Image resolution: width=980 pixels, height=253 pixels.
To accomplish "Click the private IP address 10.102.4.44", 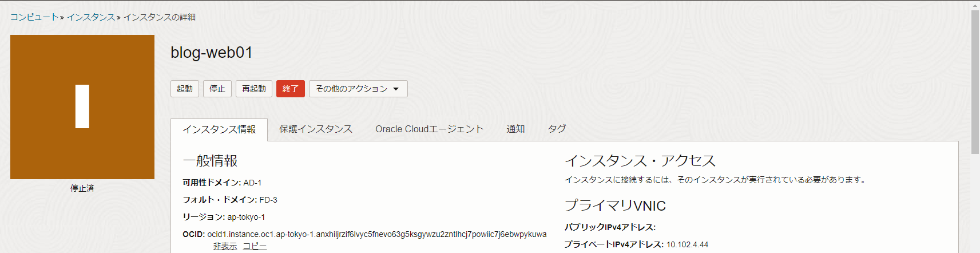I will (x=687, y=244).
